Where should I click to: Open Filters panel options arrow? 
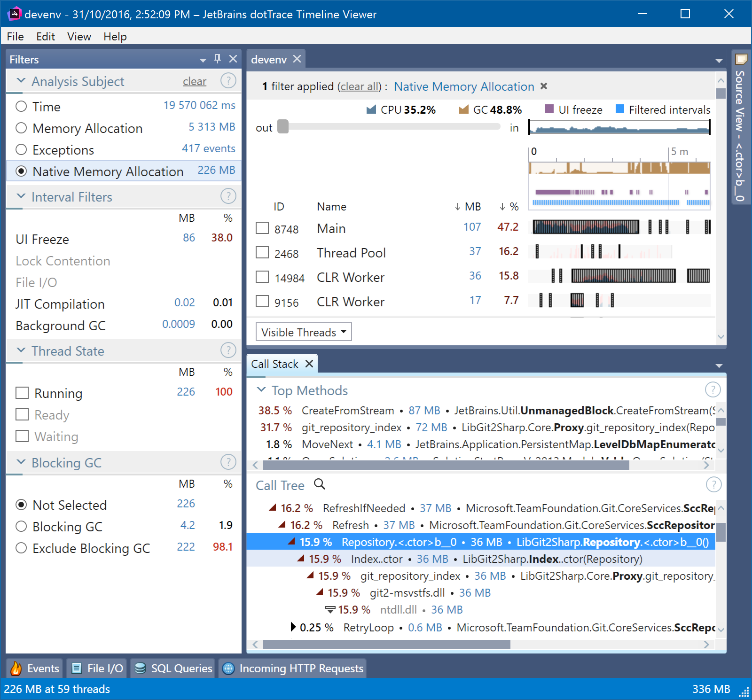pyautogui.click(x=203, y=60)
